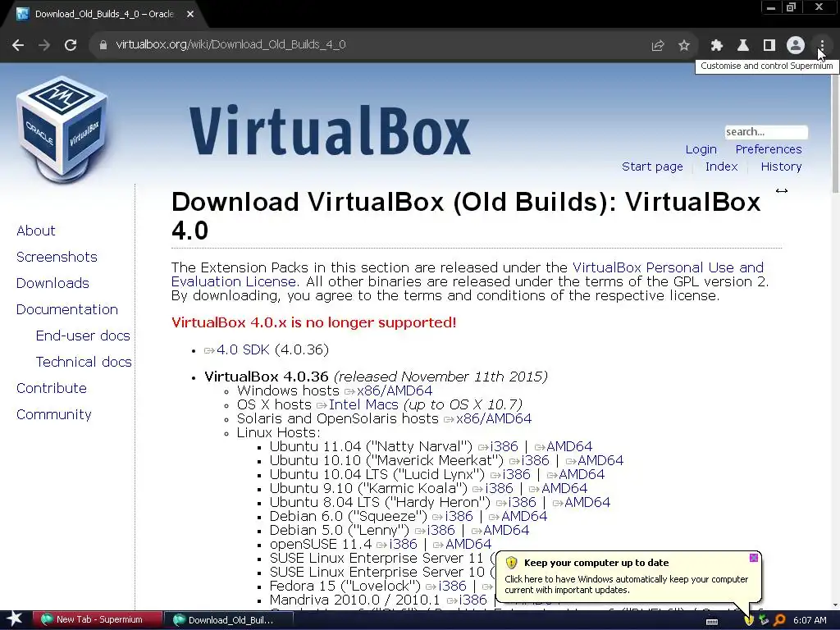Open the Login link
The height and width of the screenshot is (630, 840).
(x=701, y=149)
